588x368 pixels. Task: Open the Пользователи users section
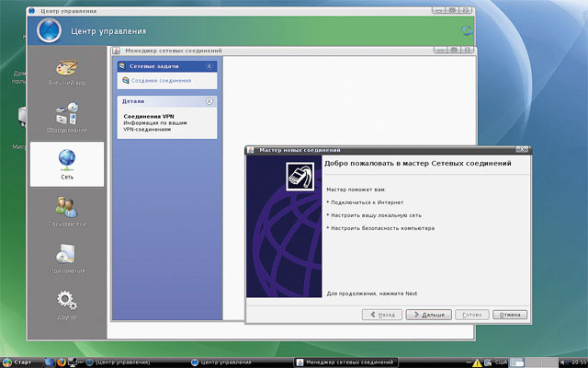coord(67,212)
